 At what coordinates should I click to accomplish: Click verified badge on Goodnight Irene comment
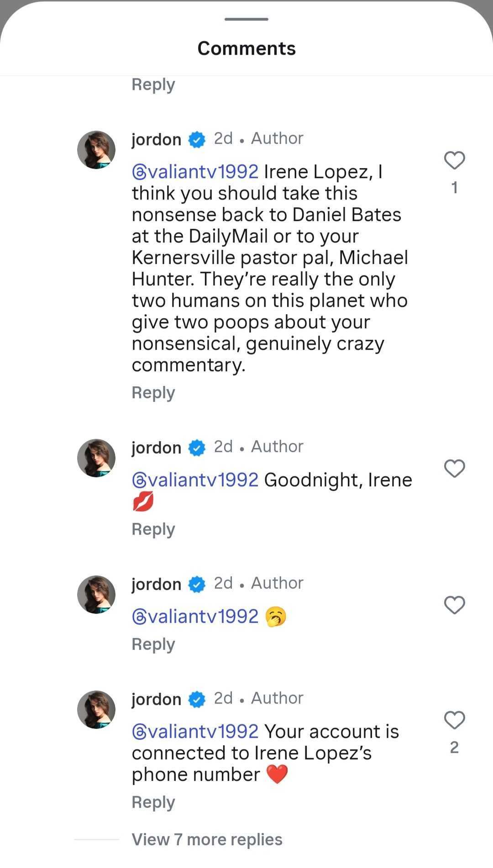point(197,448)
